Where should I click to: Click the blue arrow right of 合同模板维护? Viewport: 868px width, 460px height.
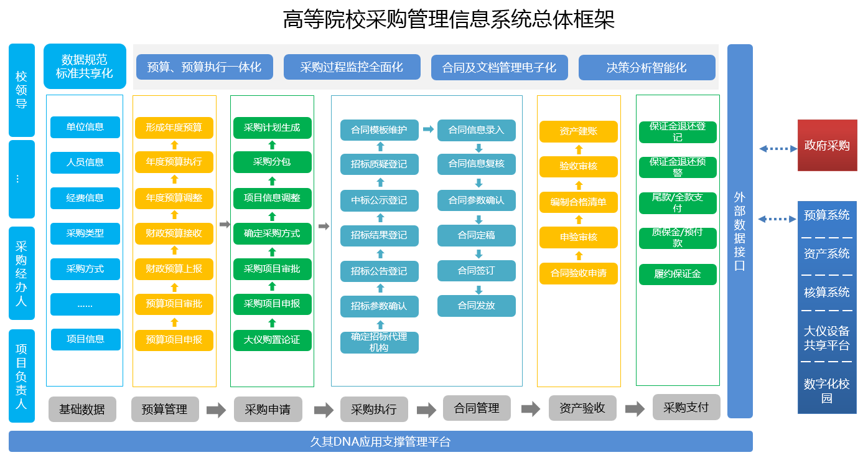(428, 129)
